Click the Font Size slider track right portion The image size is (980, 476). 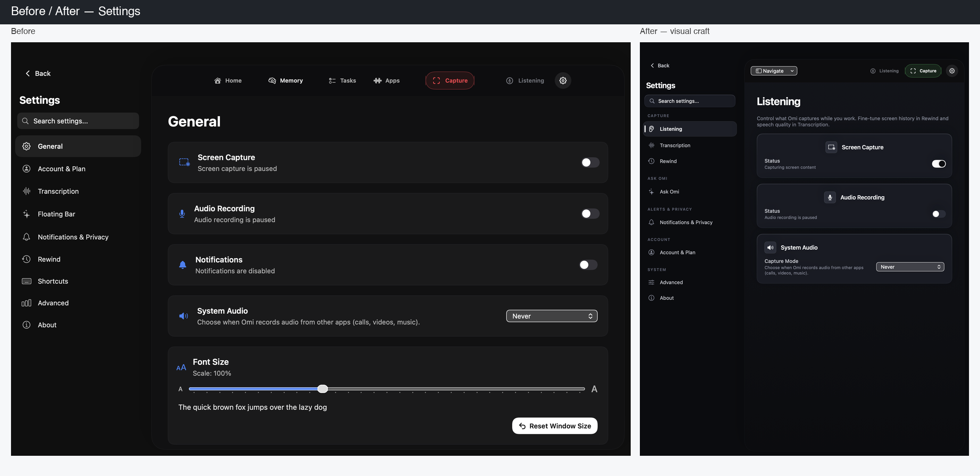pos(456,389)
